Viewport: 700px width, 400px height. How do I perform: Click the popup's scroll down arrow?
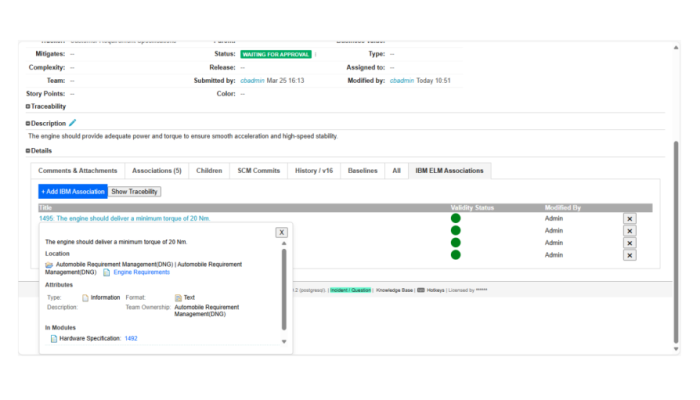tap(284, 342)
